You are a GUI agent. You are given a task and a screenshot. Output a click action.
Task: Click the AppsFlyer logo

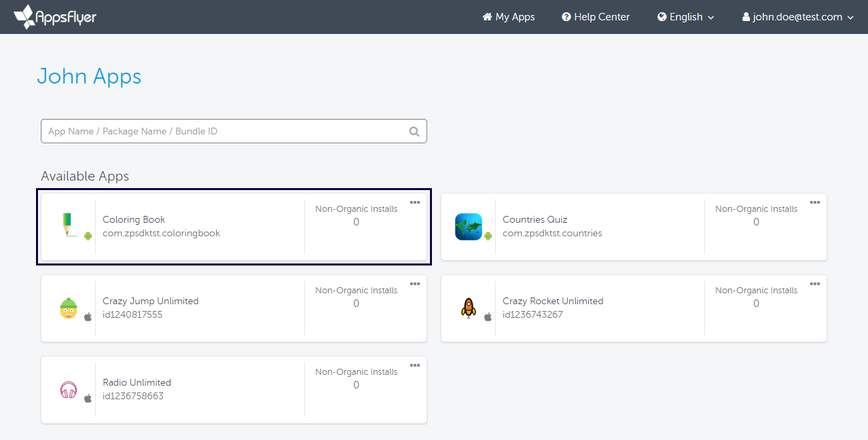pyautogui.click(x=55, y=17)
